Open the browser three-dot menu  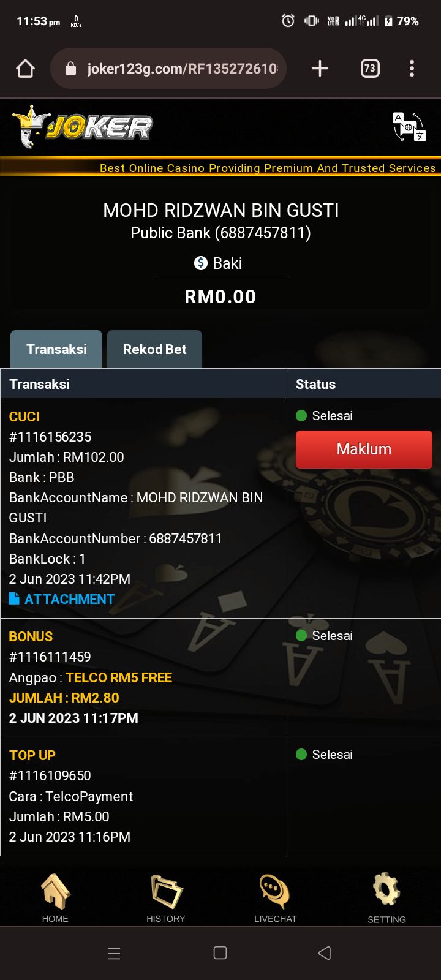(412, 69)
